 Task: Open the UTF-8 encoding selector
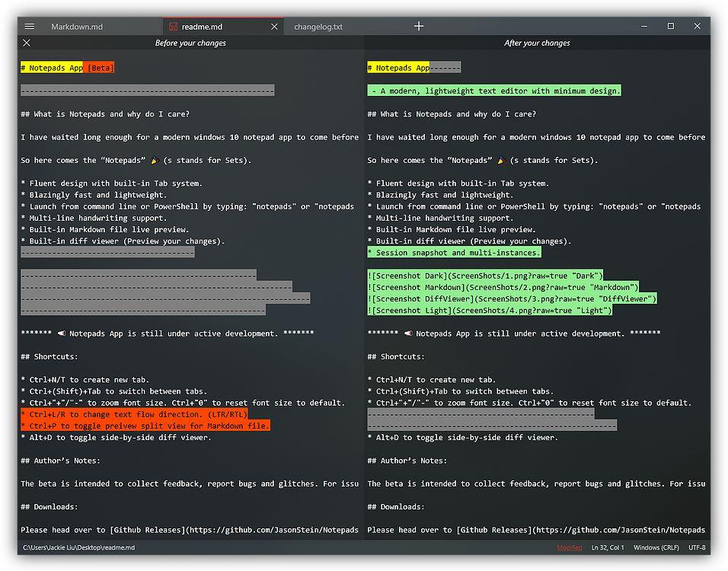698,547
